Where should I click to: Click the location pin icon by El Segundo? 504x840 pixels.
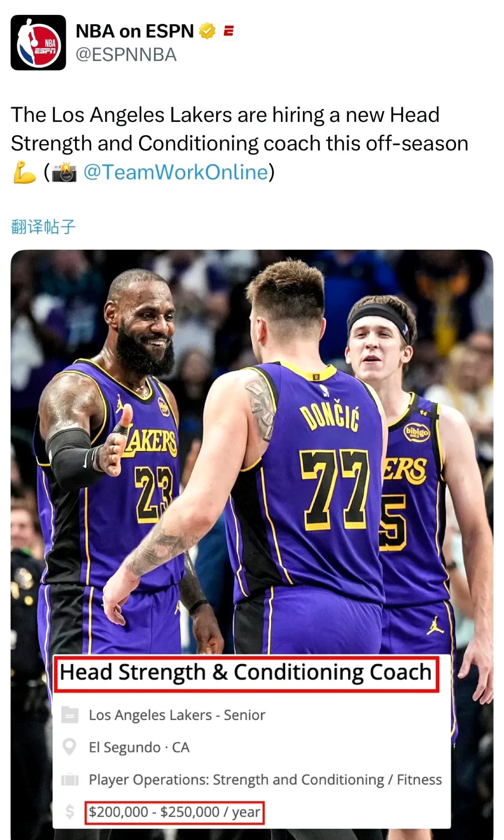(x=70, y=747)
